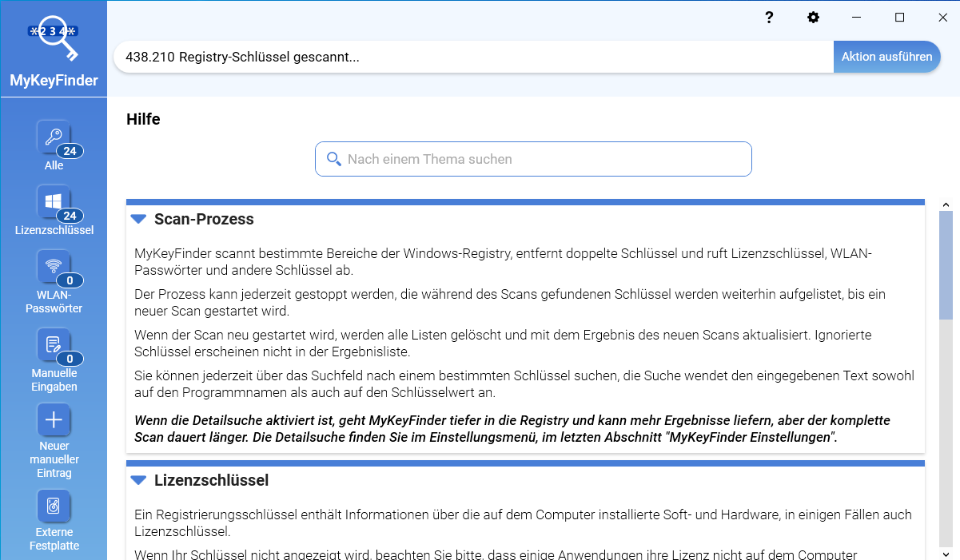Select the Lizenzschlüssel Windows icon
This screenshot has width=960, height=560.
coord(54,202)
